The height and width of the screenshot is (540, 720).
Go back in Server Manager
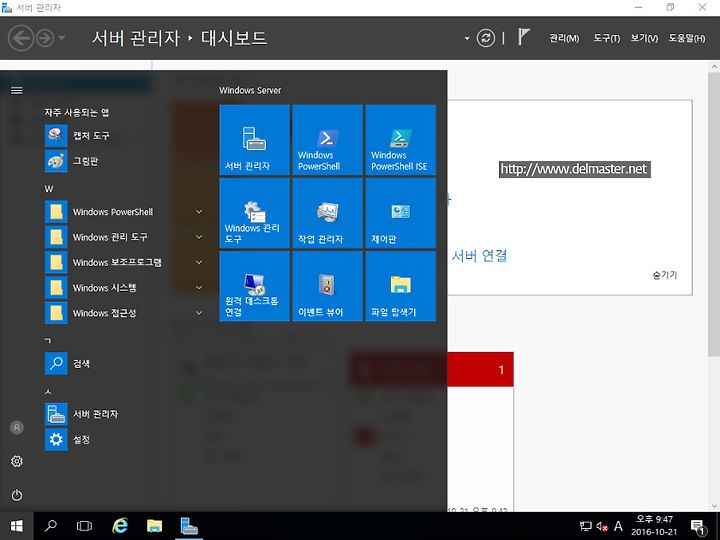click(21, 38)
